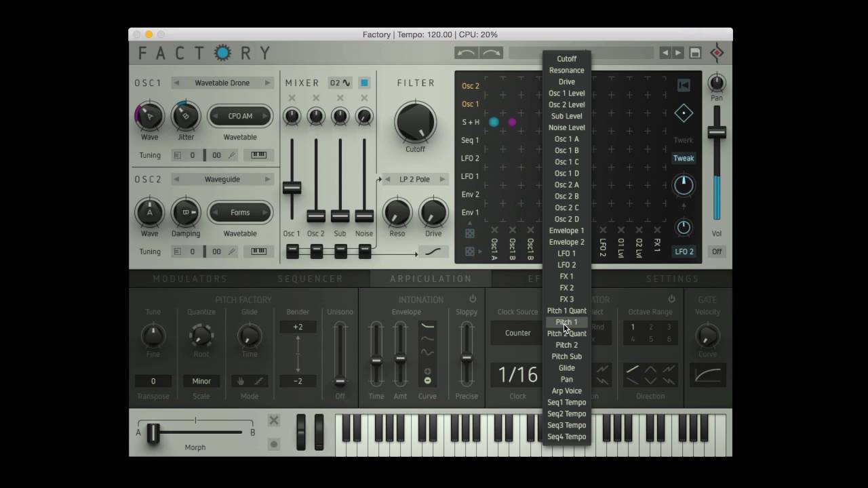Image resolution: width=868 pixels, height=488 pixels.
Task: Toggle Intonation power button
Action: tap(473, 299)
